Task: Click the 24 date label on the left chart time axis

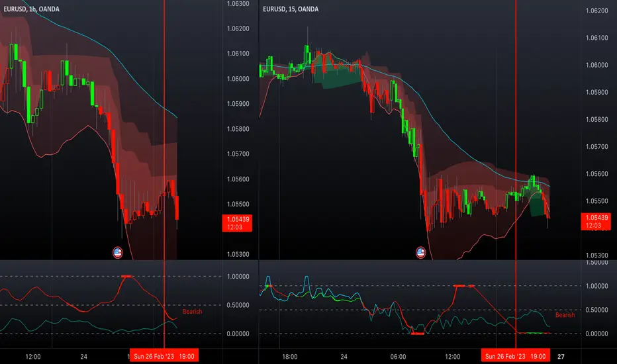Action: (84, 357)
